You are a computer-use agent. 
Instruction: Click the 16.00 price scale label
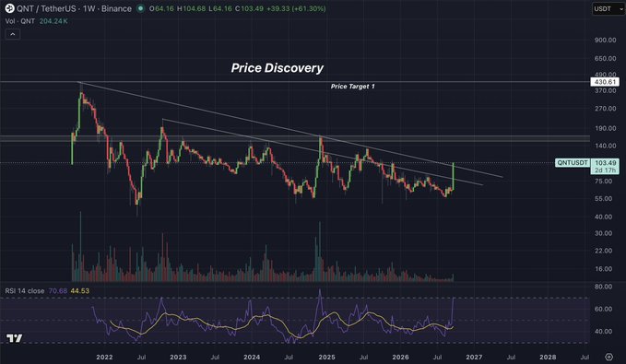(x=603, y=269)
